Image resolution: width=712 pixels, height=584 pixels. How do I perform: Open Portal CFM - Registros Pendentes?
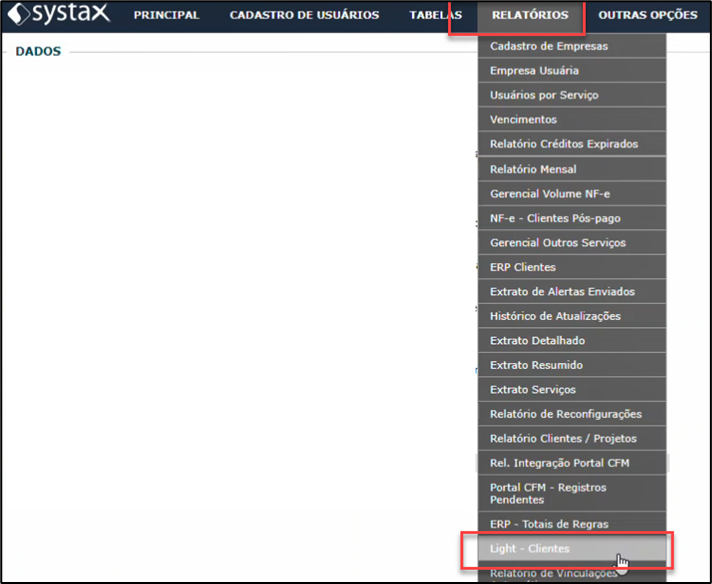pyautogui.click(x=572, y=494)
